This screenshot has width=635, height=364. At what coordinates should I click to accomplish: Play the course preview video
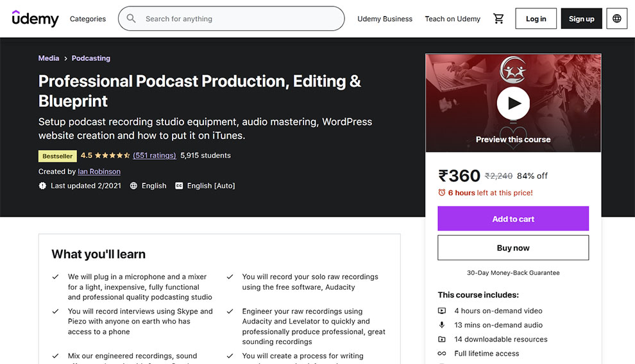tap(513, 103)
